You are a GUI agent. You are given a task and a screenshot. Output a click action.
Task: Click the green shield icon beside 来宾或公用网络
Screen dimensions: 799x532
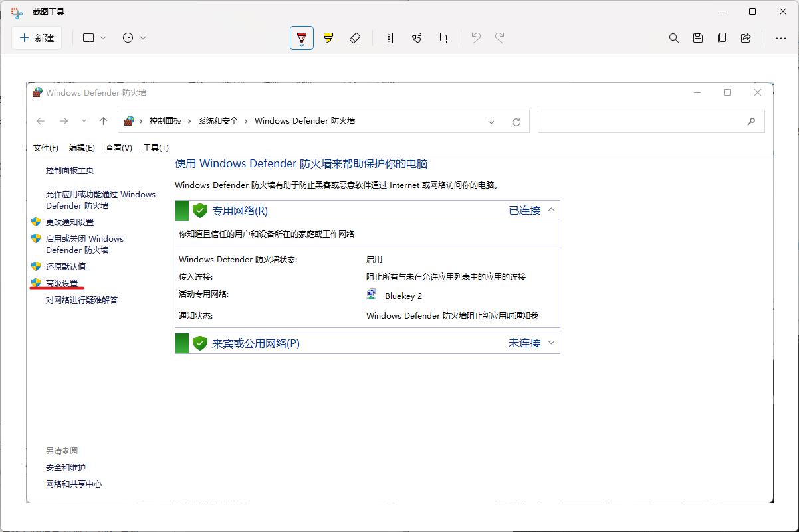[x=200, y=343]
